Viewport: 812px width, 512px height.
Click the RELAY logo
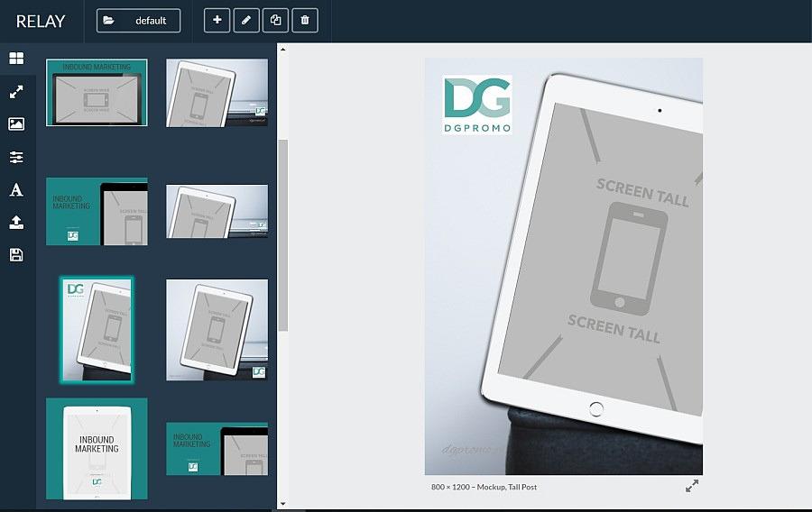click(x=41, y=22)
